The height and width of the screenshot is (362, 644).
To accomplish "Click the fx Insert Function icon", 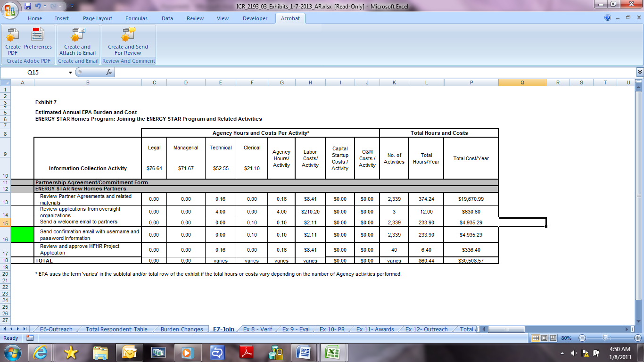I will 109,72.
